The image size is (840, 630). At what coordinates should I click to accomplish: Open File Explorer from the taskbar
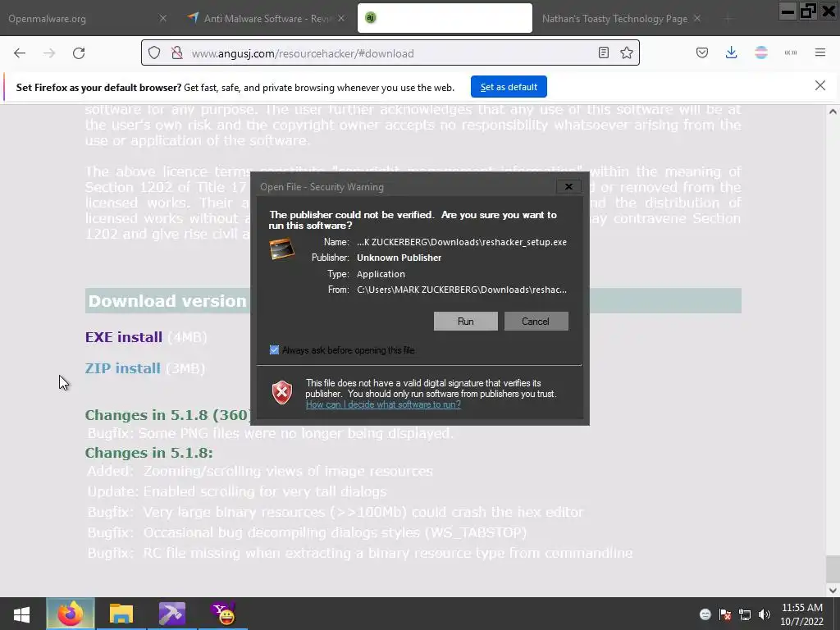[x=121, y=614]
